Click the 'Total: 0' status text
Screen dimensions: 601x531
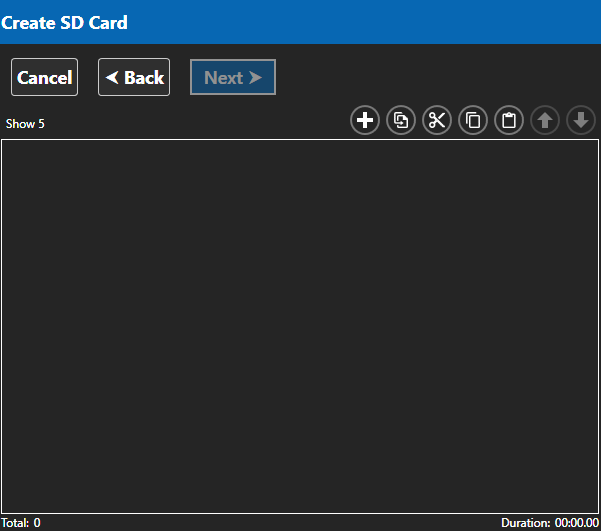(21, 523)
